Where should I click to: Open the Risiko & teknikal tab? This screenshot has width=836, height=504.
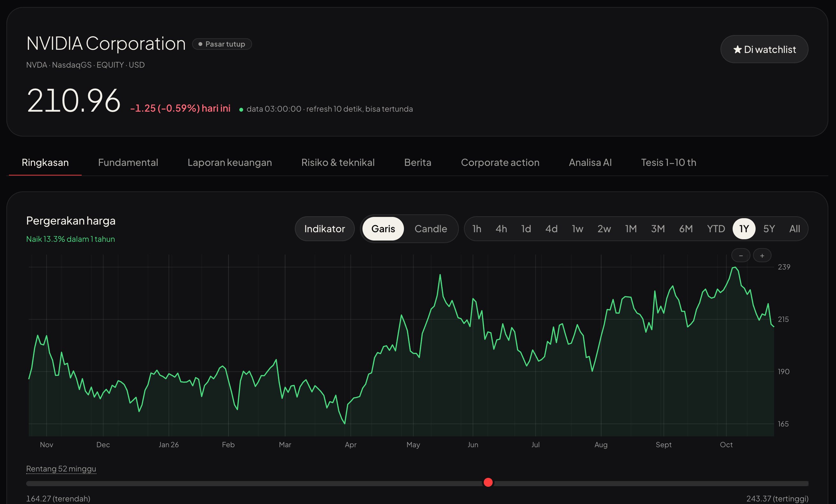point(338,162)
